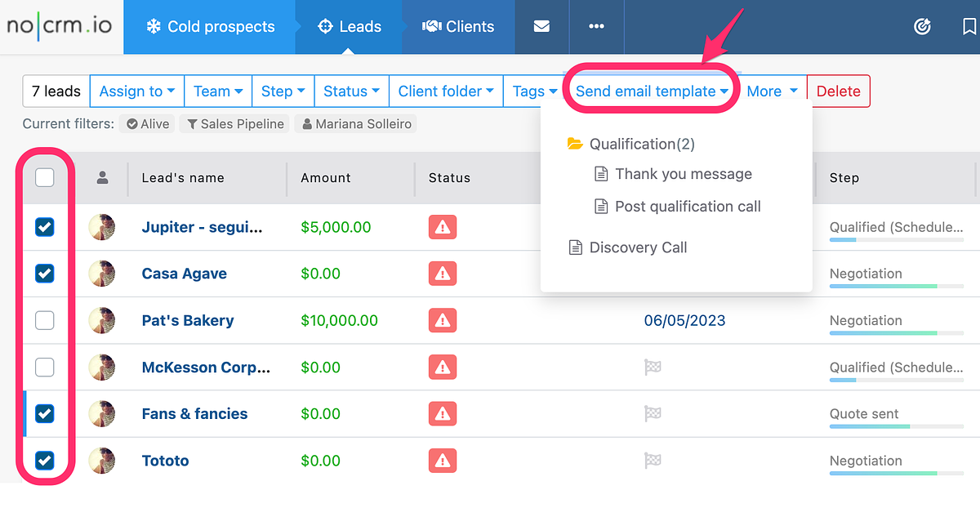The width and height of the screenshot is (980, 508).
Task: Open the three-dots overflow menu in navbar
Action: 597,26
